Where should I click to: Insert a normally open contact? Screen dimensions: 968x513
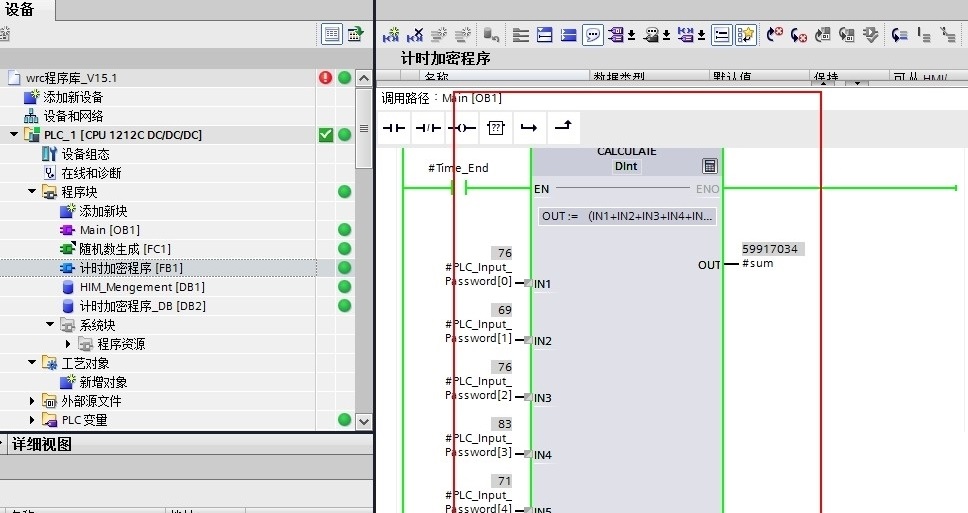[394, 128]
